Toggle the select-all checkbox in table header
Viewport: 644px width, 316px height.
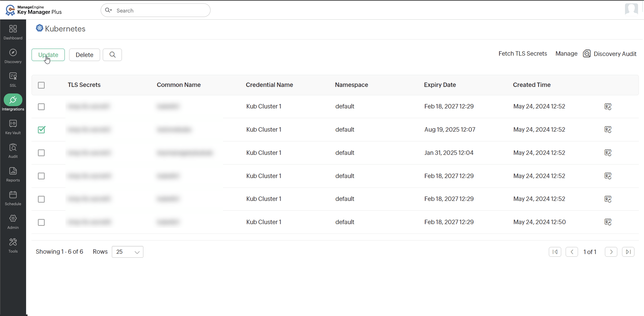click(41, 85)
